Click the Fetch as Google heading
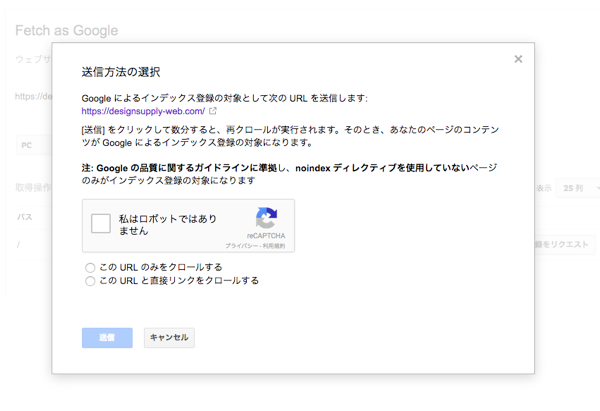The height and width of the screenshot is (411, 600). click(67, 30)
